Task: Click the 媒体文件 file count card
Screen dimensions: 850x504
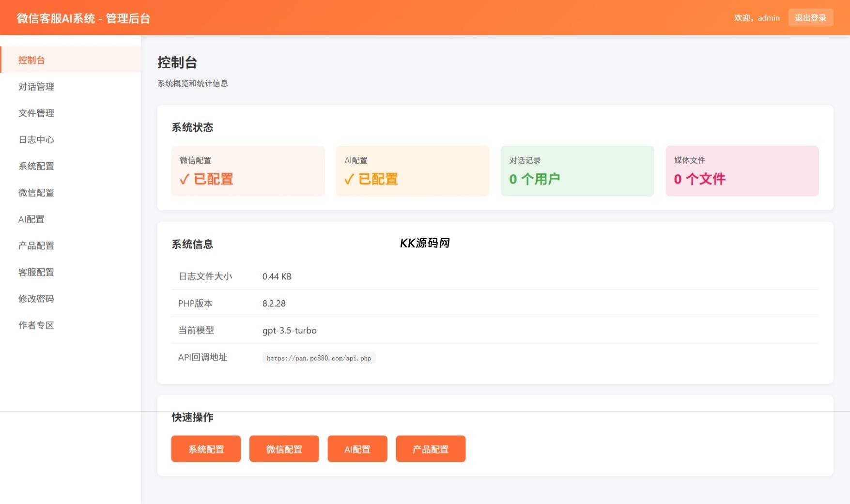Action: pos(742,171)
